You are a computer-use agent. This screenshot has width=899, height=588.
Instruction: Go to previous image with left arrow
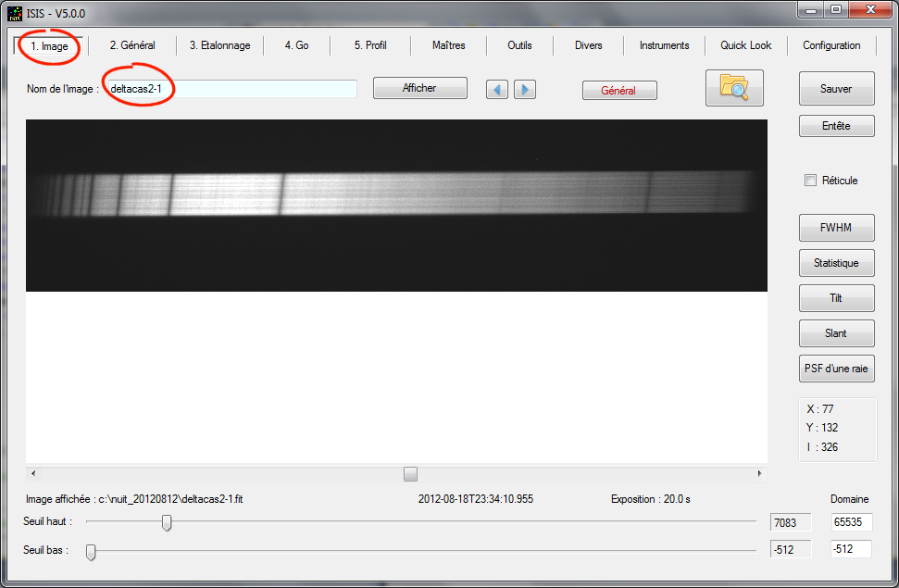497,90
